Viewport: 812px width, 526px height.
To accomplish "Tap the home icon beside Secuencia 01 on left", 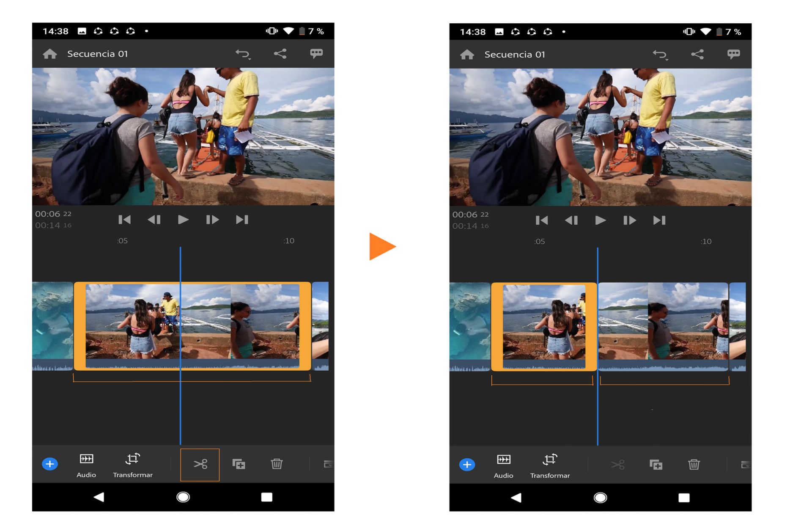I will [50, 54].
